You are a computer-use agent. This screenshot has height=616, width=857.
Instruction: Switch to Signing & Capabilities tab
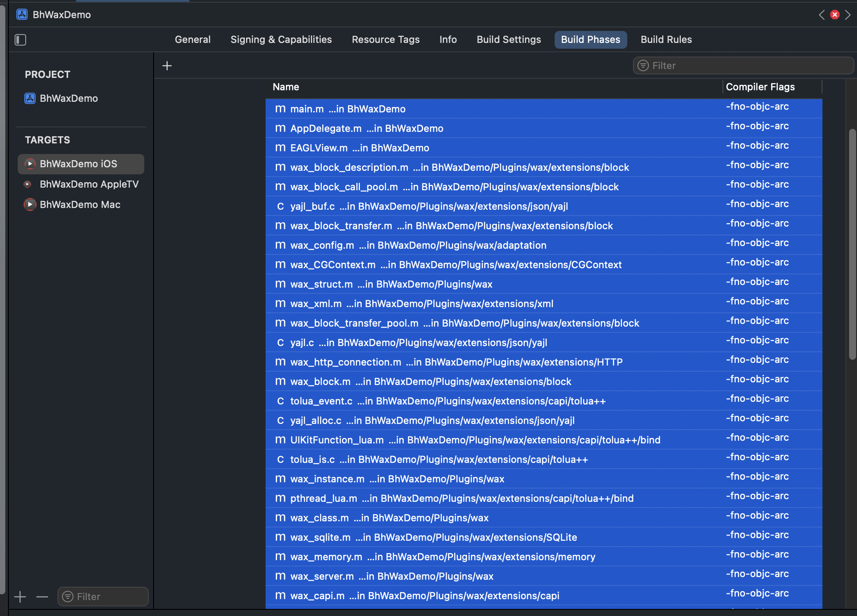[x=281, y=40]
